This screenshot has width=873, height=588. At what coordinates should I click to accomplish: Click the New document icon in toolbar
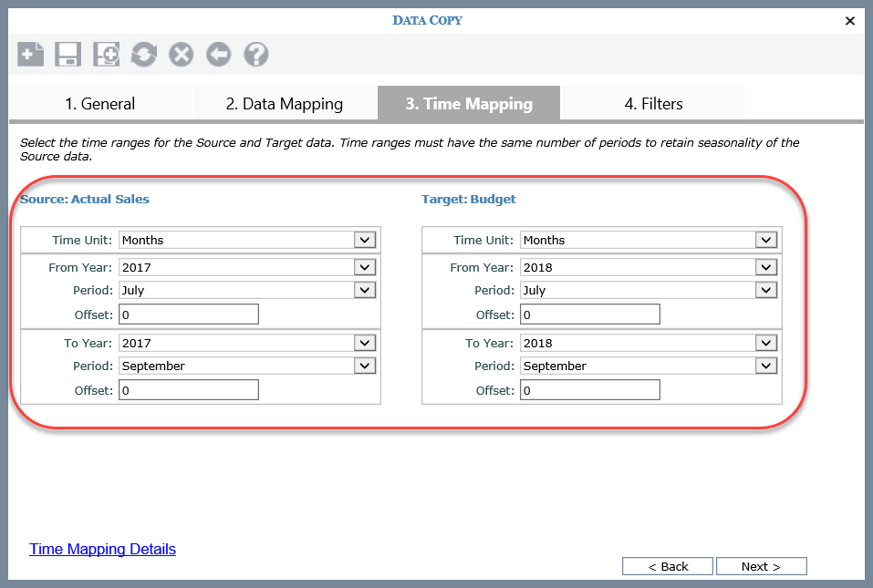31,55
